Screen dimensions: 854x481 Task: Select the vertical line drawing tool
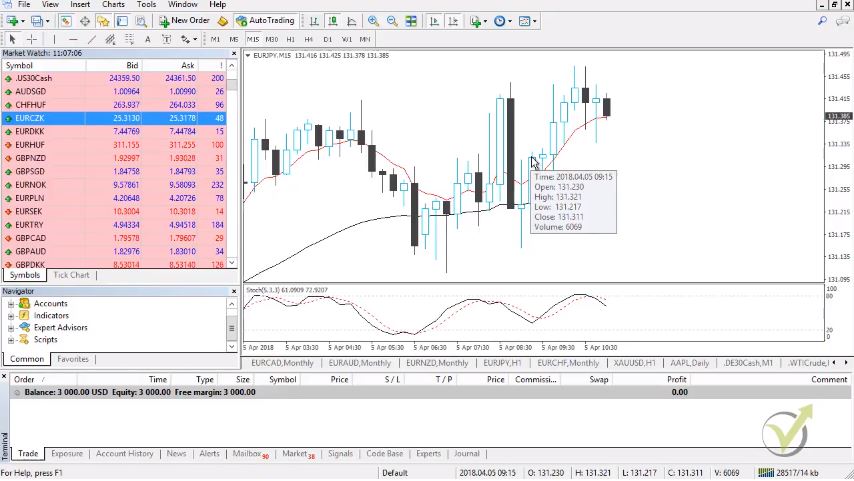tap(55, 39)
